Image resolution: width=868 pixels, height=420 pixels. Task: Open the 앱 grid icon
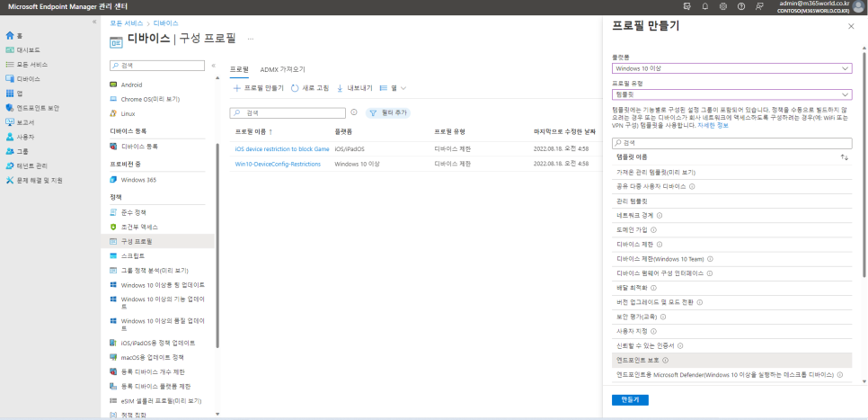click(9, 94)
